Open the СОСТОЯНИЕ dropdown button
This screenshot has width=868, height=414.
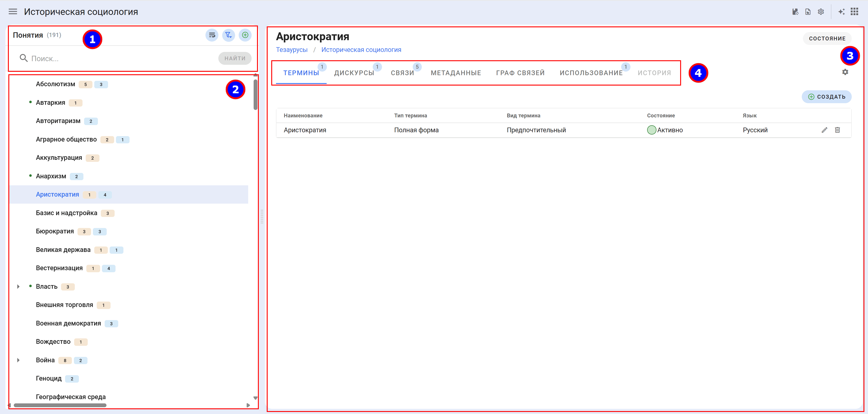pyautogui.click(x=827, y=38)
